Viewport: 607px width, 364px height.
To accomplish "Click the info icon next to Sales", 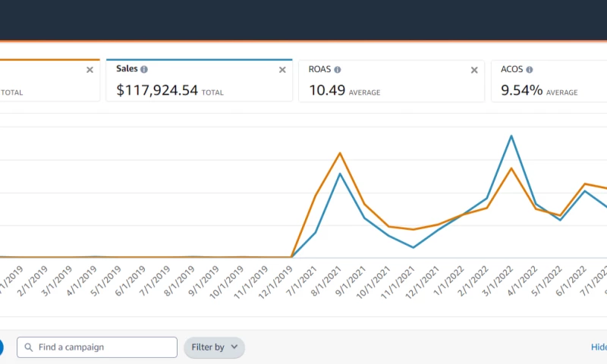I will 144,69.
